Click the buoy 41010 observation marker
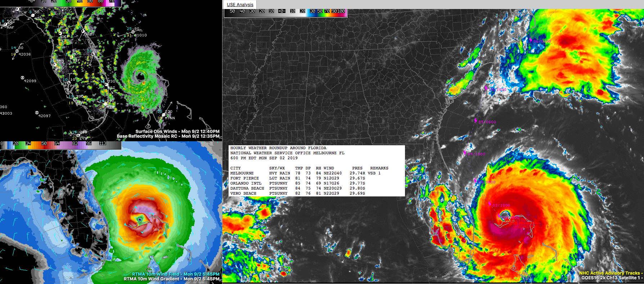644x284 pixels. coord(133,32)
